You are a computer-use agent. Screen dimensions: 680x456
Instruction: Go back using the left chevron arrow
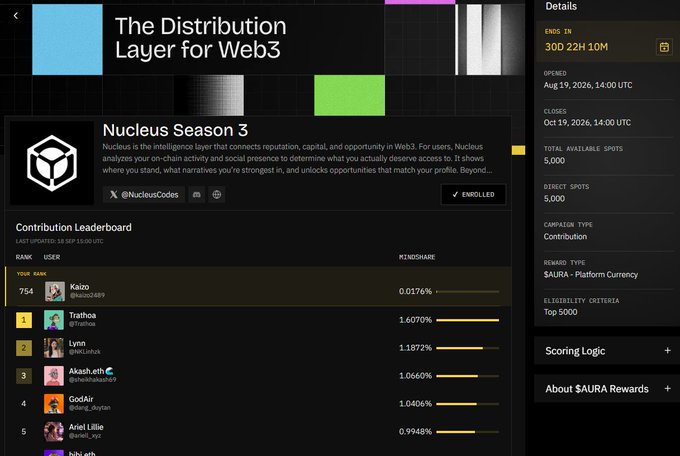tap(16, 16)
